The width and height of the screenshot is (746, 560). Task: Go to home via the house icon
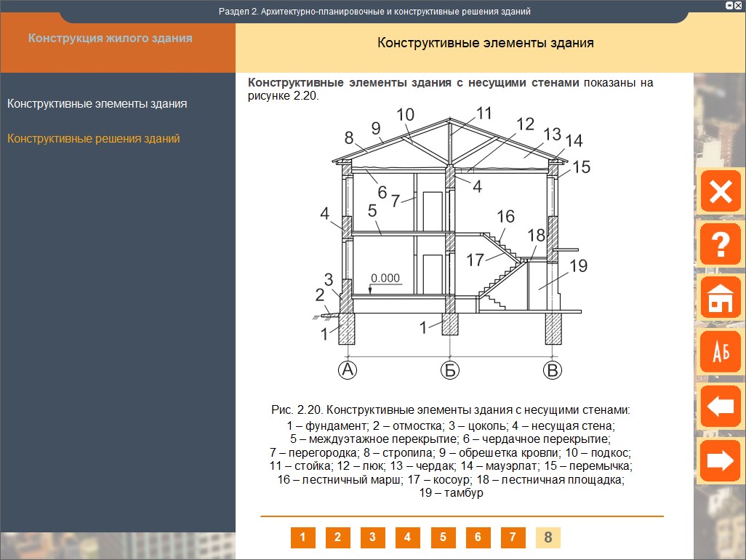click(x=720, y=298)
